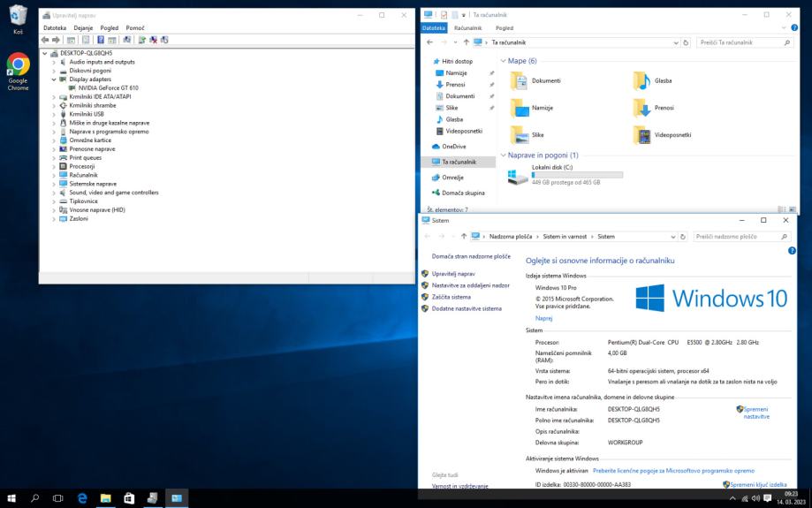Select NVIDIA GeForce GT 610 device
The image size is (812, 508).
pos(108,88)
